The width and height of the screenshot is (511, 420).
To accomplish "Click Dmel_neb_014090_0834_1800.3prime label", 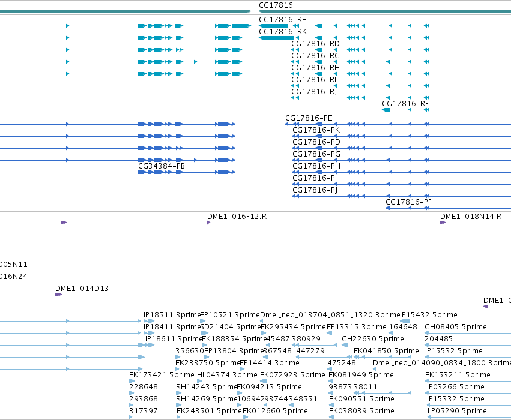I will click(x=442, y=363).
